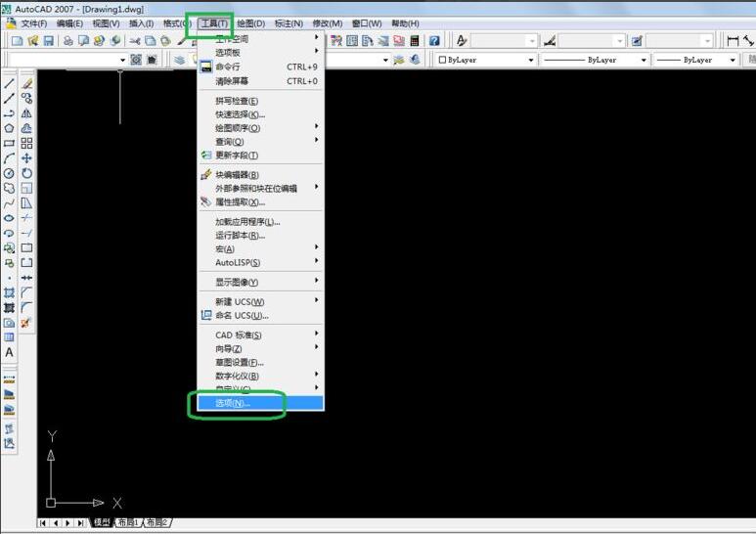Select the Arc draw tool

coord(9,158)
